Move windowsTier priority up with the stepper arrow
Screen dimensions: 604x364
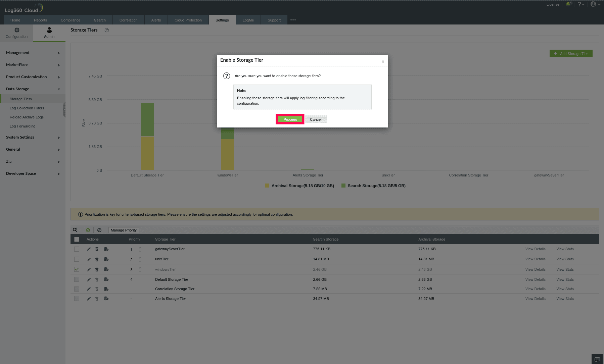pyautogui.click(x=140, y=268)
